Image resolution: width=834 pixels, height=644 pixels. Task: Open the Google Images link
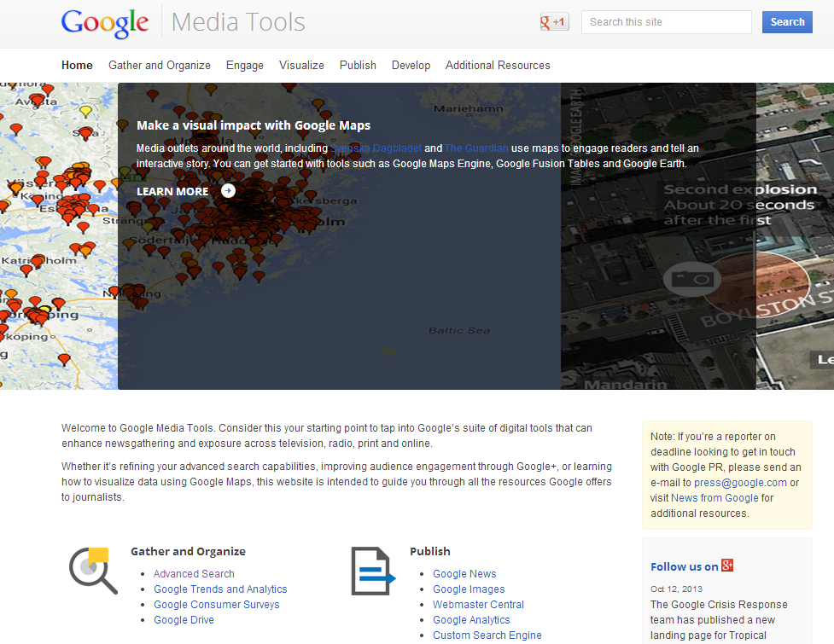coord(469,589)
